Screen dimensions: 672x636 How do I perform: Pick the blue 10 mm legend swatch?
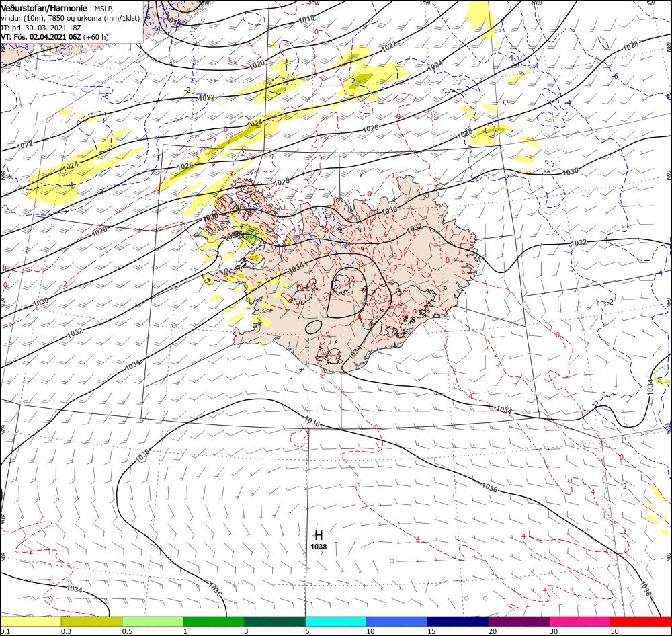coord(397,621)
